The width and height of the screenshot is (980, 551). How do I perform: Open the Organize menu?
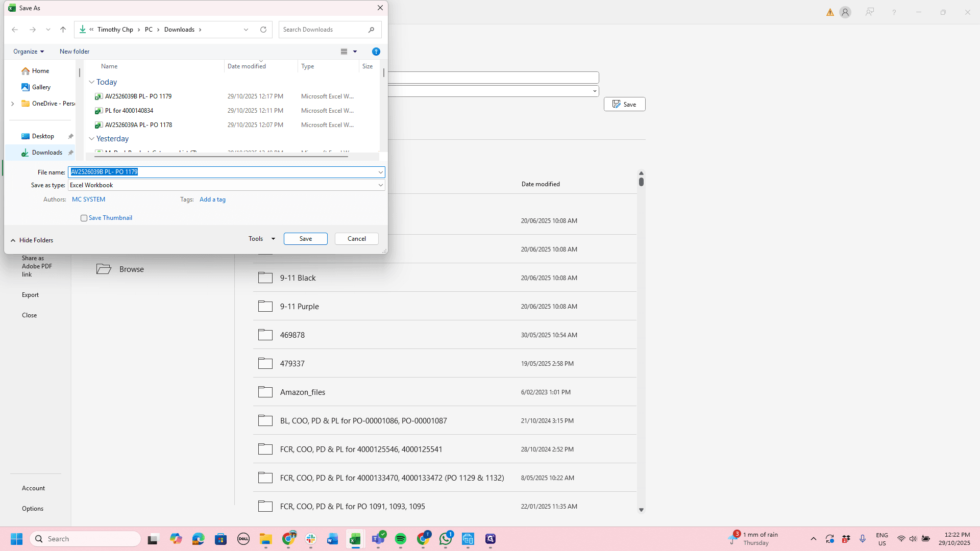point(29,52)
